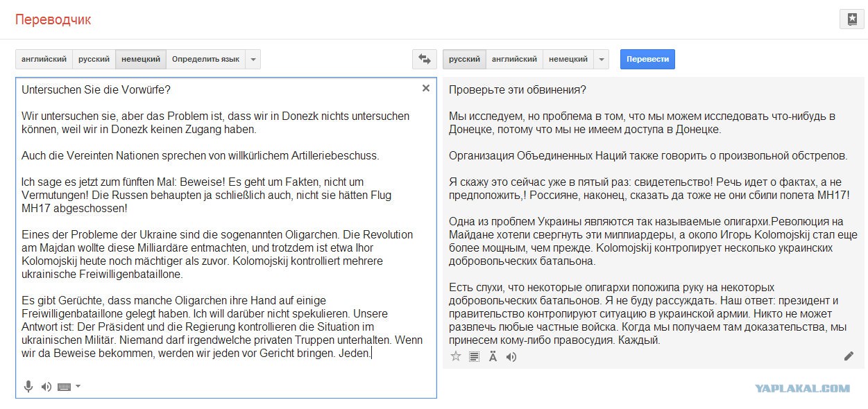Click the pencil suggest-an-edit icon
This screenshot has height=409, width=868.
(849, 356)
